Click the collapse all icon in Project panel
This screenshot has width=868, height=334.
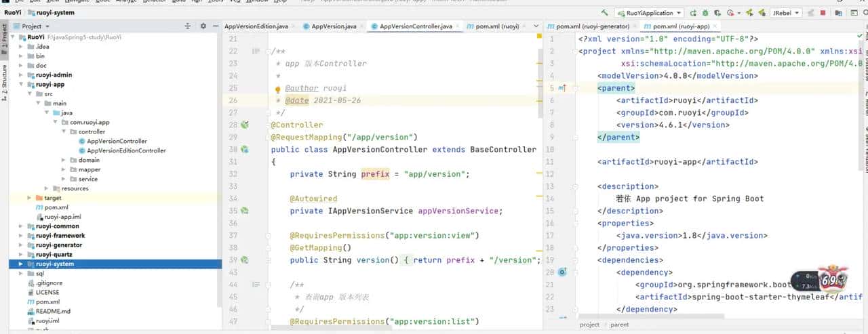[188, 26]
